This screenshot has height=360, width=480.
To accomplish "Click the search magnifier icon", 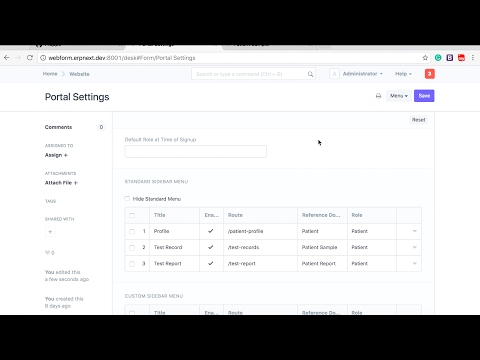I will tap(310, 74).
